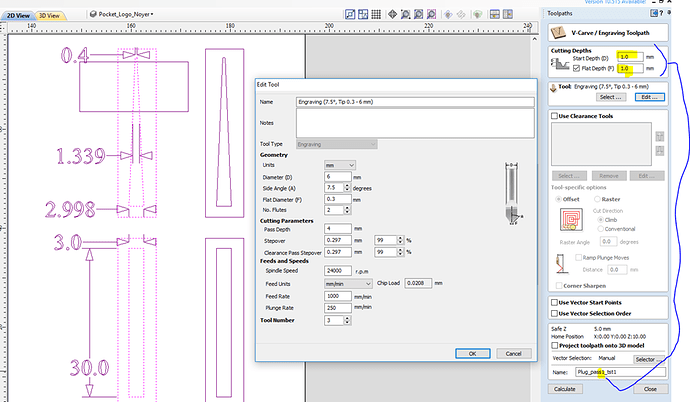Enable Corner Sharpen checkbox

point(559,286)
